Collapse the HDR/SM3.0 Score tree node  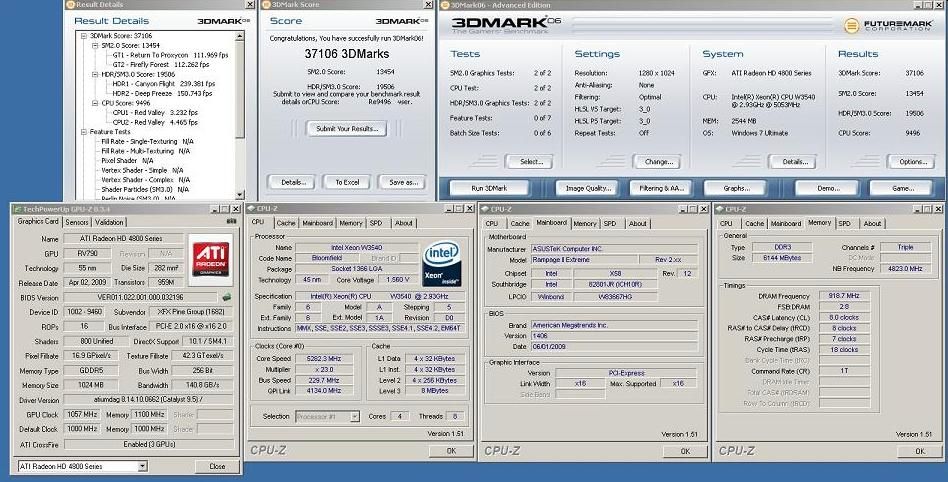coord(95,74)
